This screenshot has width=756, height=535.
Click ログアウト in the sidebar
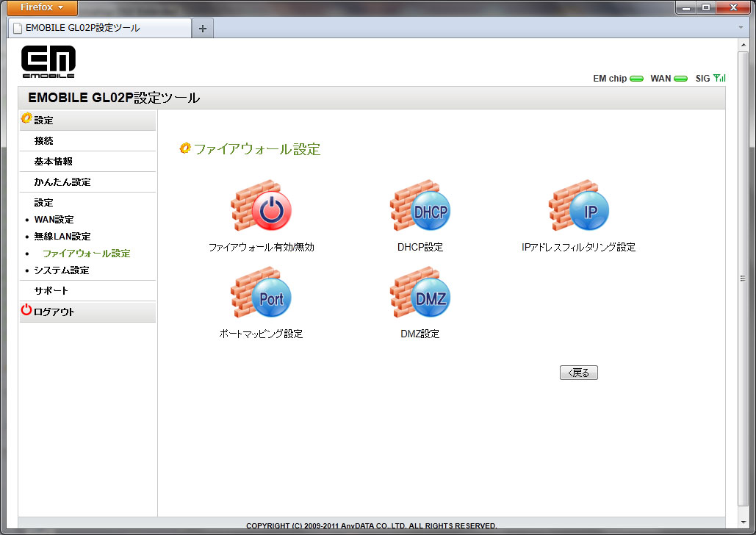point(54,312)
